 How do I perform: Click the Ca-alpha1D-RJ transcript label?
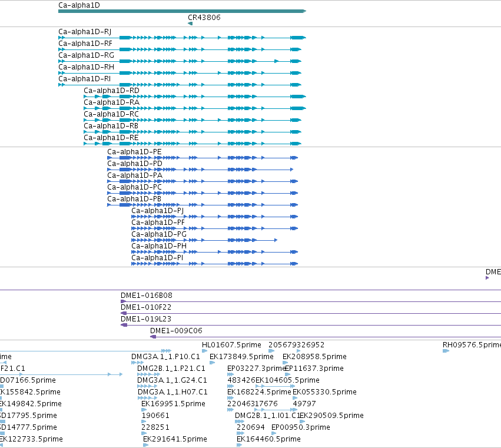click(x=85, y=32)
